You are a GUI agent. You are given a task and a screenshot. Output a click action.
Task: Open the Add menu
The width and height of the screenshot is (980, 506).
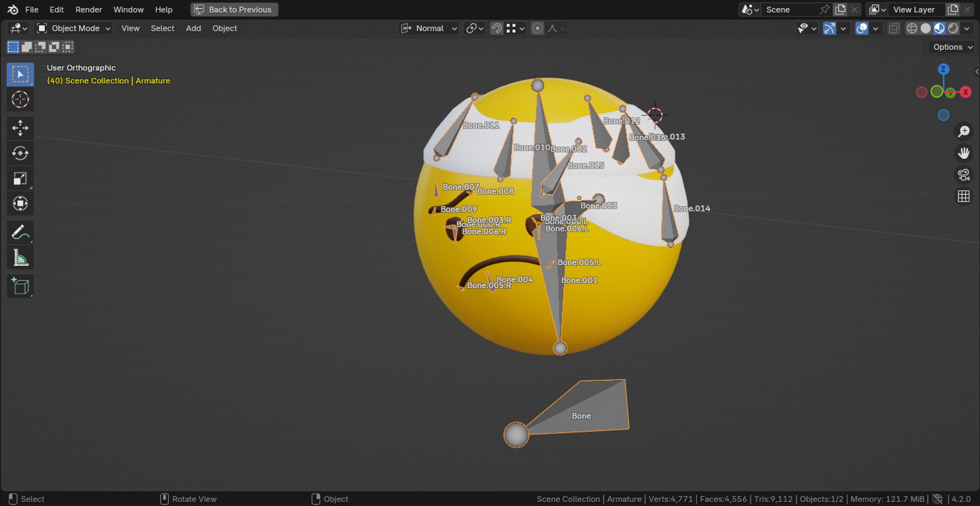[x=193, y=29]
